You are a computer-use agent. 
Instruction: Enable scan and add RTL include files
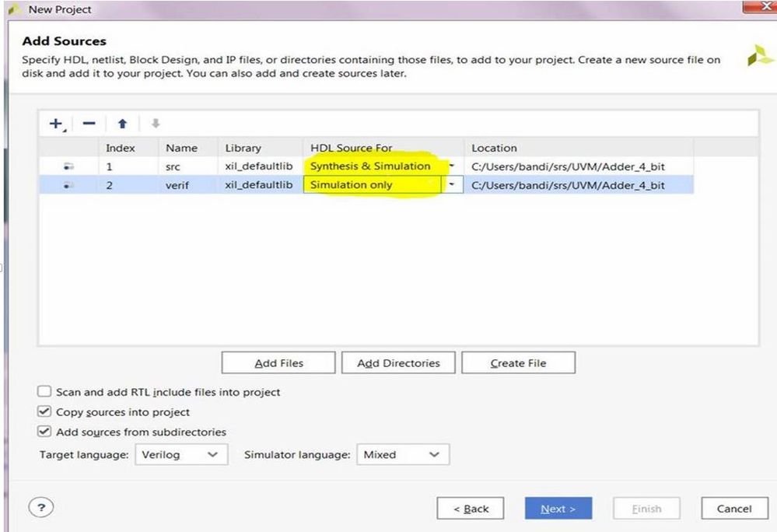[44, 392]
